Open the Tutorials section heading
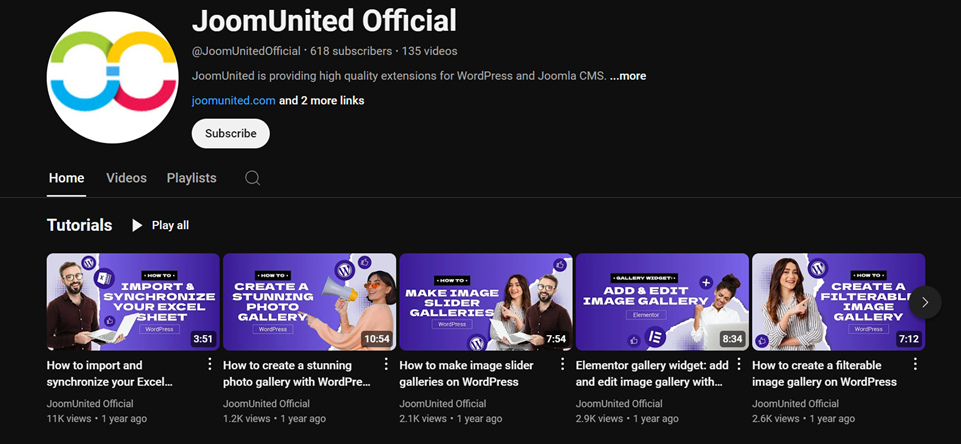 click(79, 226)
